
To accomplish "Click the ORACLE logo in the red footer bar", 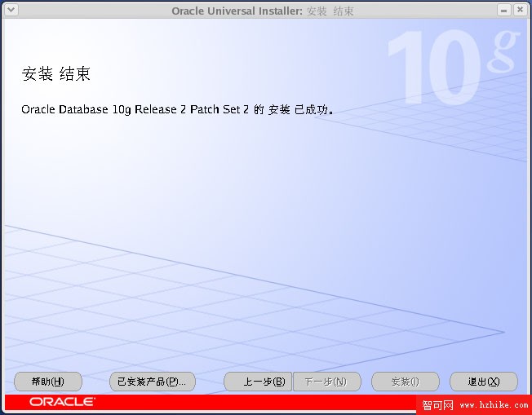I will (x=63, y=402).
